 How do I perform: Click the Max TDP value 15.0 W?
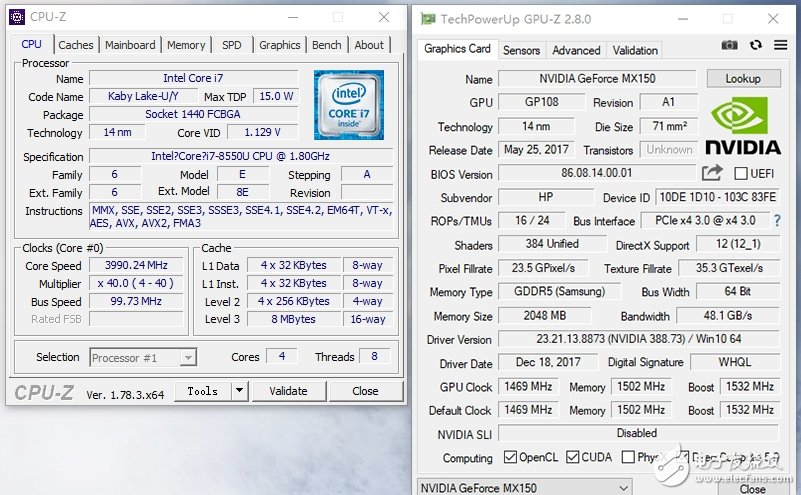[x=276, y=96]
